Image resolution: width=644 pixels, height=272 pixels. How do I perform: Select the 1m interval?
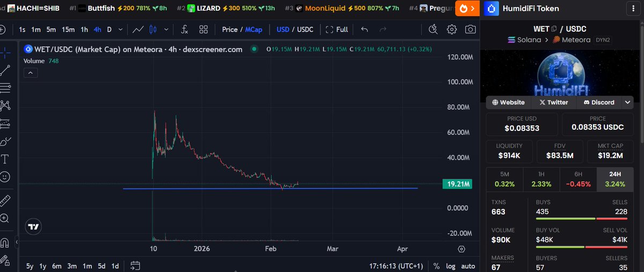click(36, 30)
